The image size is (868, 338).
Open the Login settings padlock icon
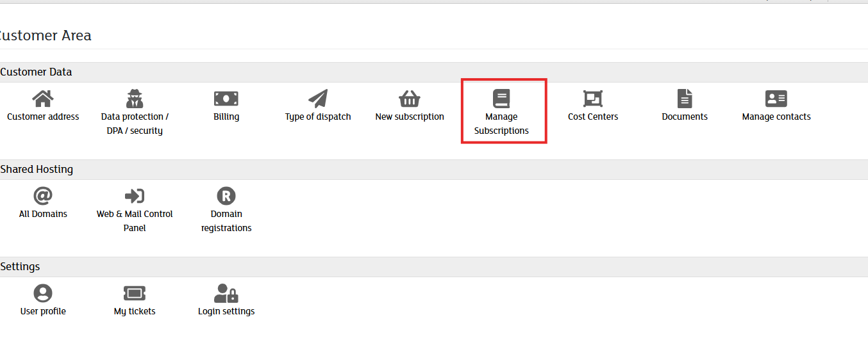(226, 293)
